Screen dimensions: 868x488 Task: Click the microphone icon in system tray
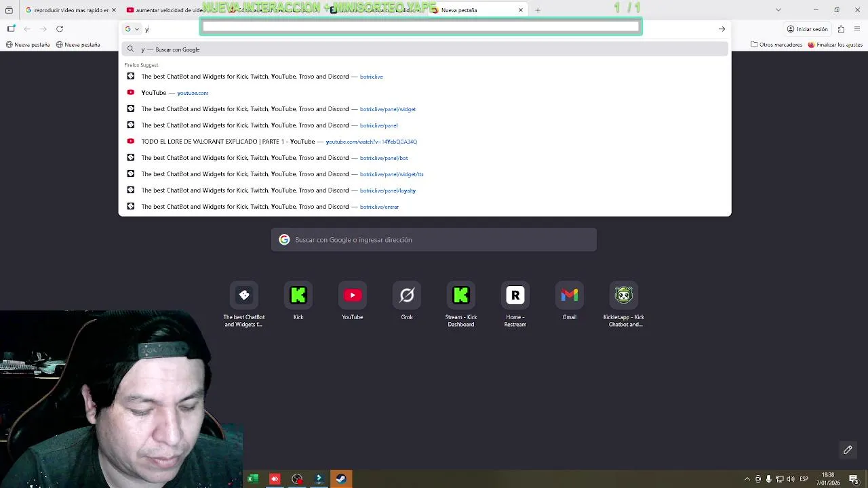769,479
